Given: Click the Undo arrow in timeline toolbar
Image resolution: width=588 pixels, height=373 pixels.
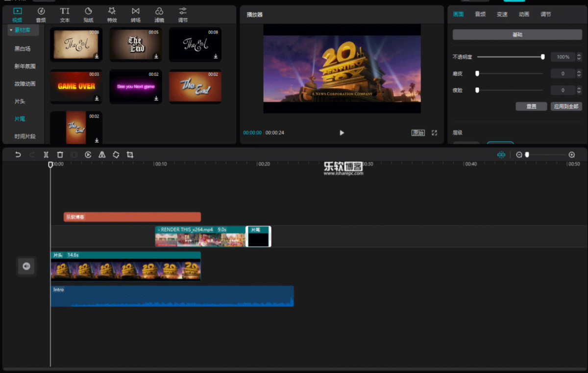Looking at the screenshot, I should 18,154.
